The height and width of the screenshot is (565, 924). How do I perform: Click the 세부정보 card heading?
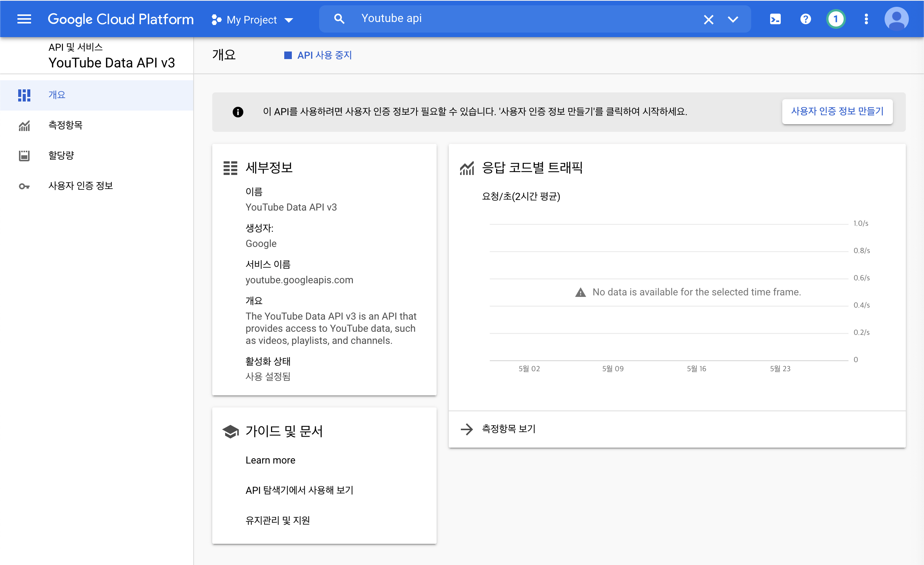coord(269,168)
